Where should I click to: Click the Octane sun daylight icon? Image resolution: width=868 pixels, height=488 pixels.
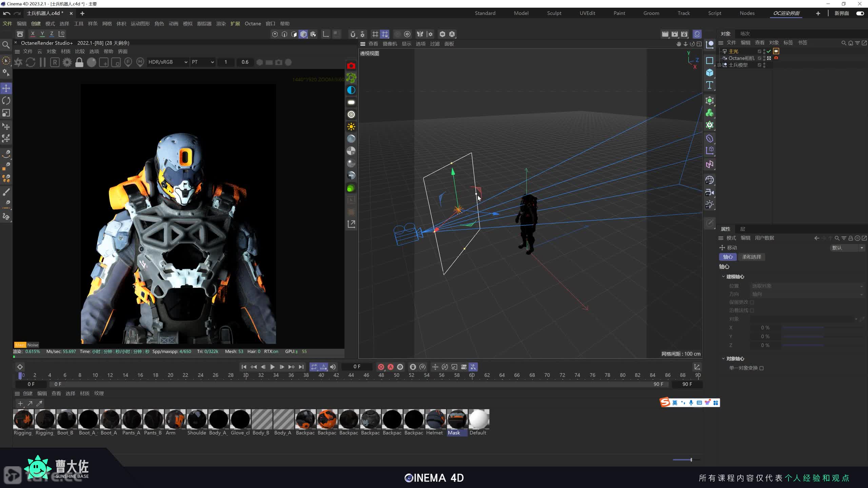coord(351,127)
